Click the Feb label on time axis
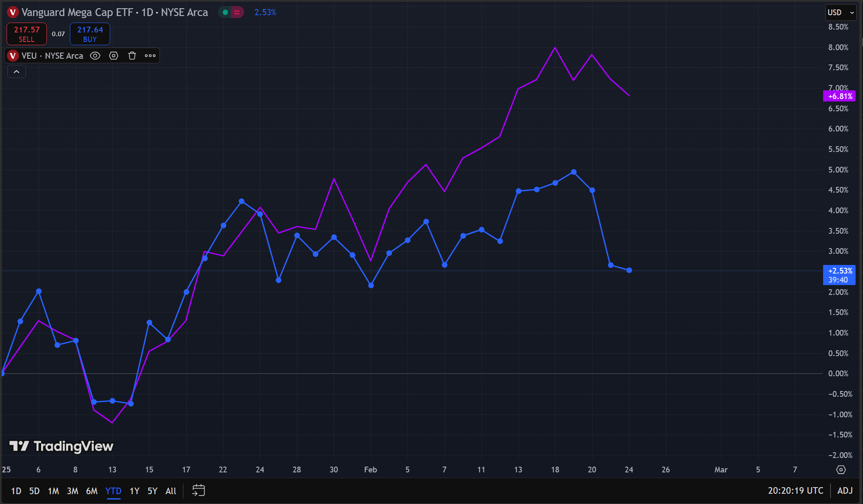The height and width of the screenshot is (504, 863). coord(370,469)
